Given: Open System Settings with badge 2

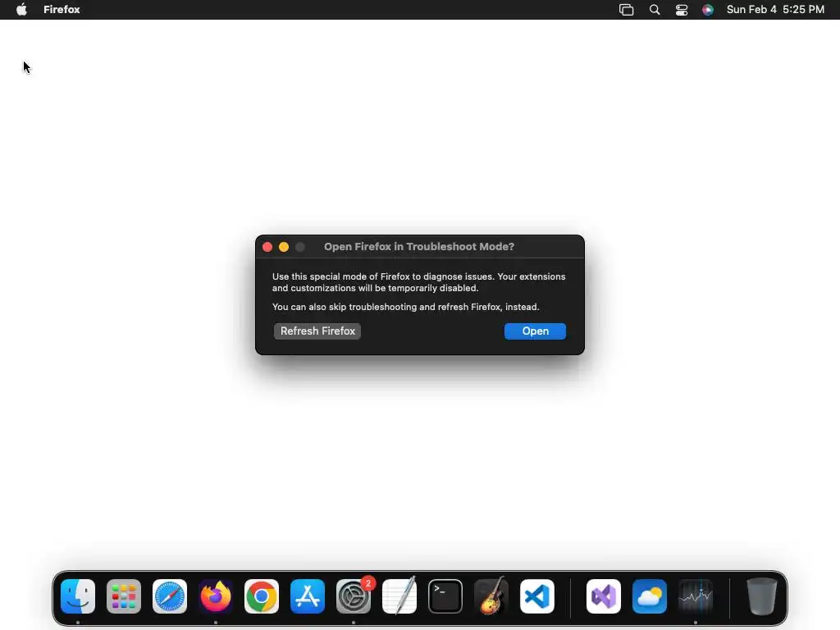Looking at the screenshot, I should 354,596.
